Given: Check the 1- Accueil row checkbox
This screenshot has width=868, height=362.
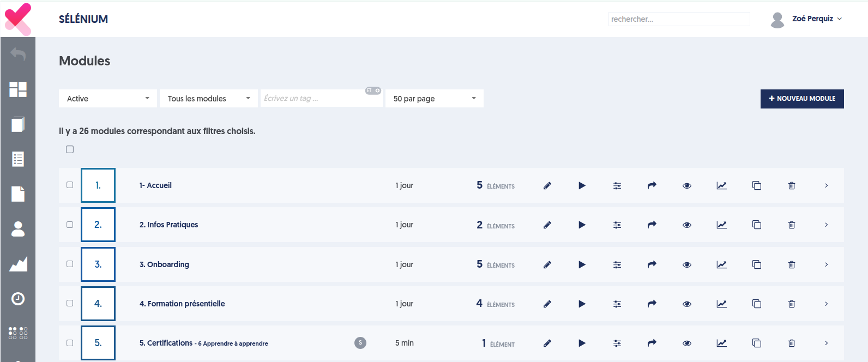Looking at the screenshot, I should point(70,185).
